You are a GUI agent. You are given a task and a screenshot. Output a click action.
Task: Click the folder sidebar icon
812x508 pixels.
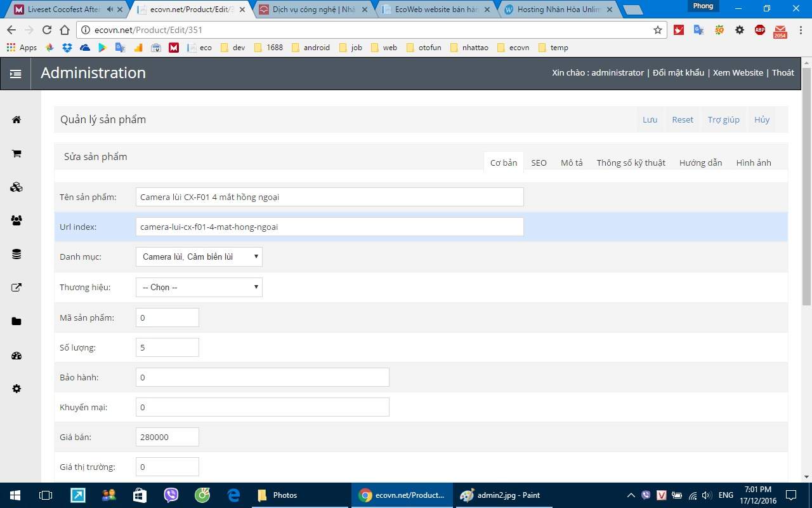(16, 321)
